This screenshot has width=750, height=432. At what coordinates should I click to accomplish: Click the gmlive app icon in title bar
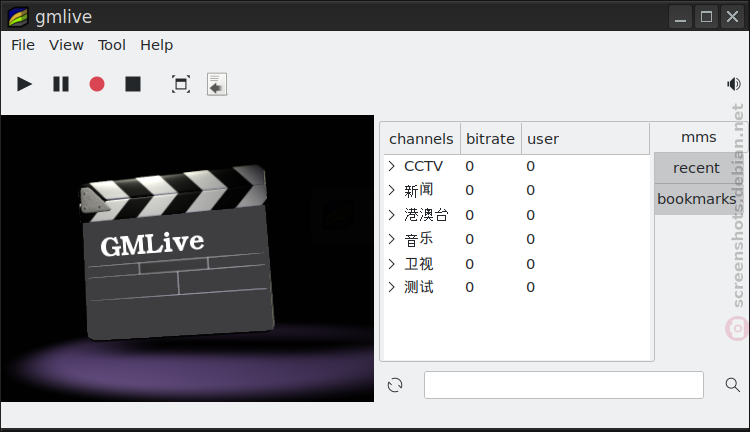coord(18,17)
